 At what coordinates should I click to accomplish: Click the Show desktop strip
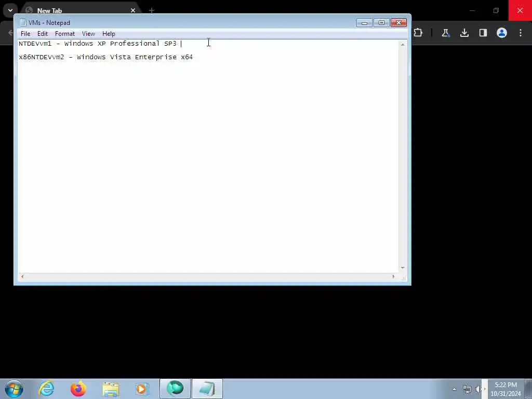pos(528,389)
